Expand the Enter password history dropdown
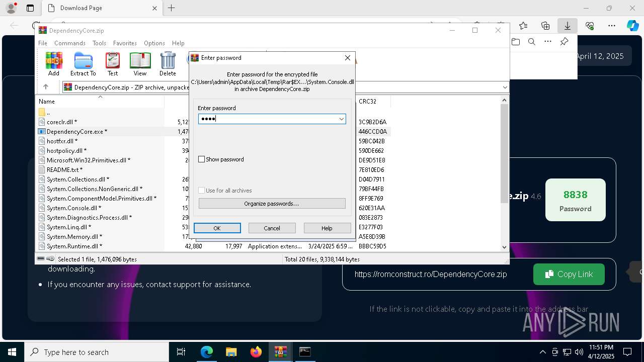This screenshot has height=362, width=644. tap(341, 119)
